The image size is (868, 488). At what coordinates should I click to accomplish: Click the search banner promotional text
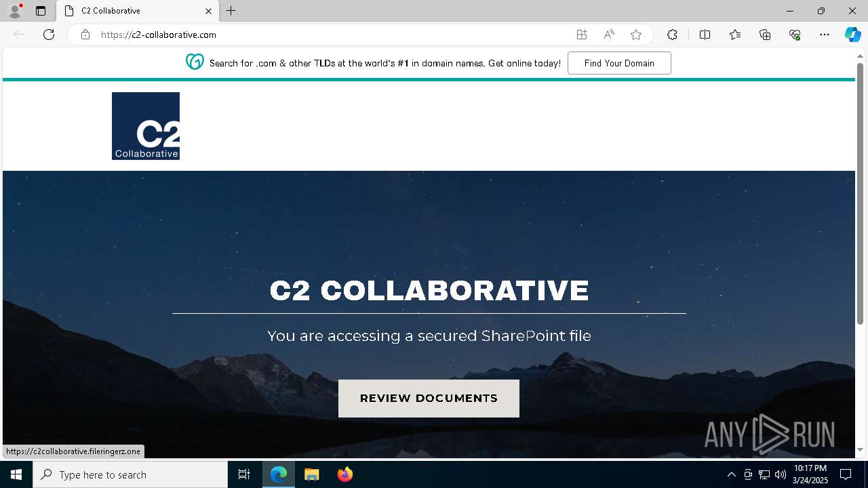pos(385,63)
